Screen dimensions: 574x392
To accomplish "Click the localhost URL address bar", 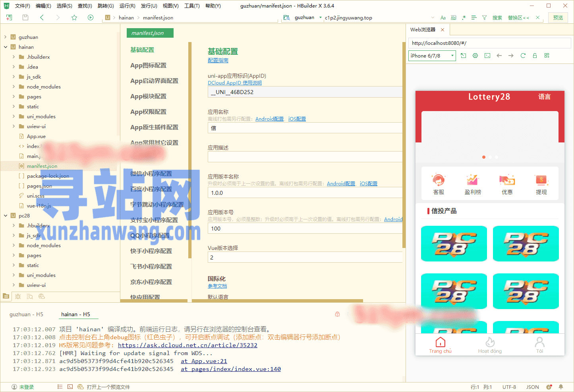I will [x=489, y=43].
